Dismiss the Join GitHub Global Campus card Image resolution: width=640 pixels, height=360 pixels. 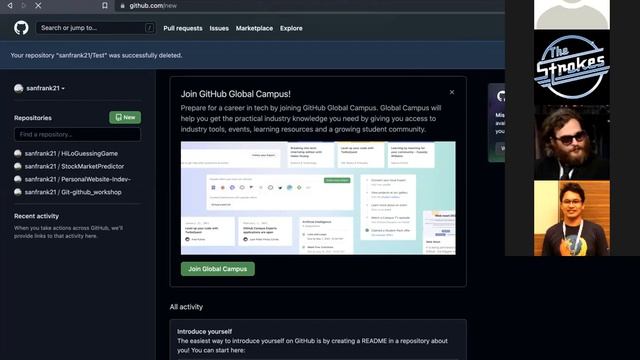452,92
